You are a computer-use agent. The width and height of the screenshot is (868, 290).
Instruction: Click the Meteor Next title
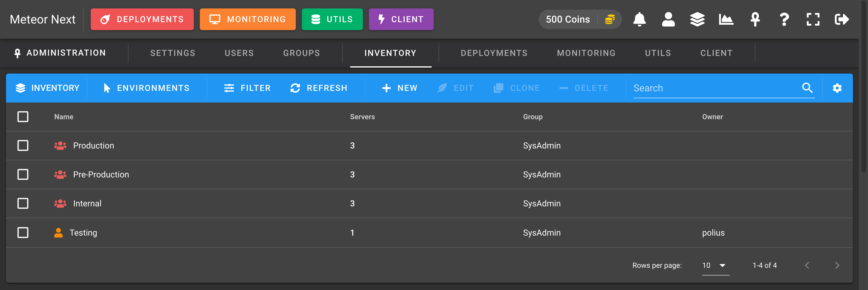coord(42,19)
